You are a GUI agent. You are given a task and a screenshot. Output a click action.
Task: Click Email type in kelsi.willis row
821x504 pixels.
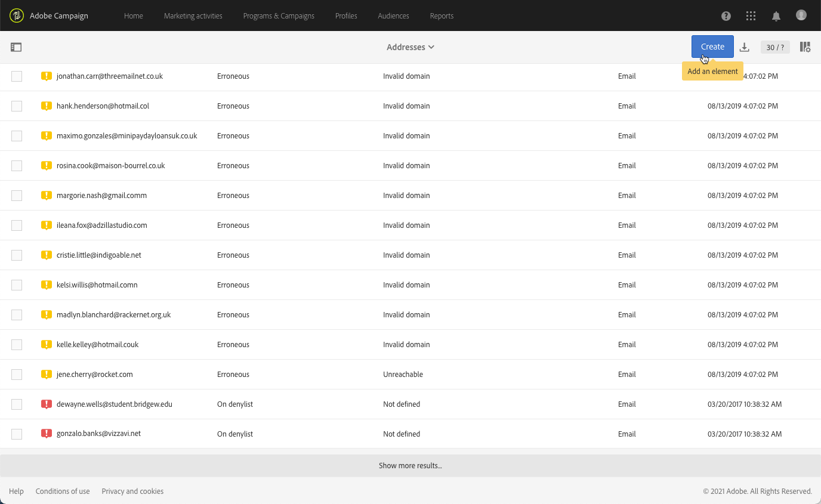pyautogui.click(x=627, y=285)
